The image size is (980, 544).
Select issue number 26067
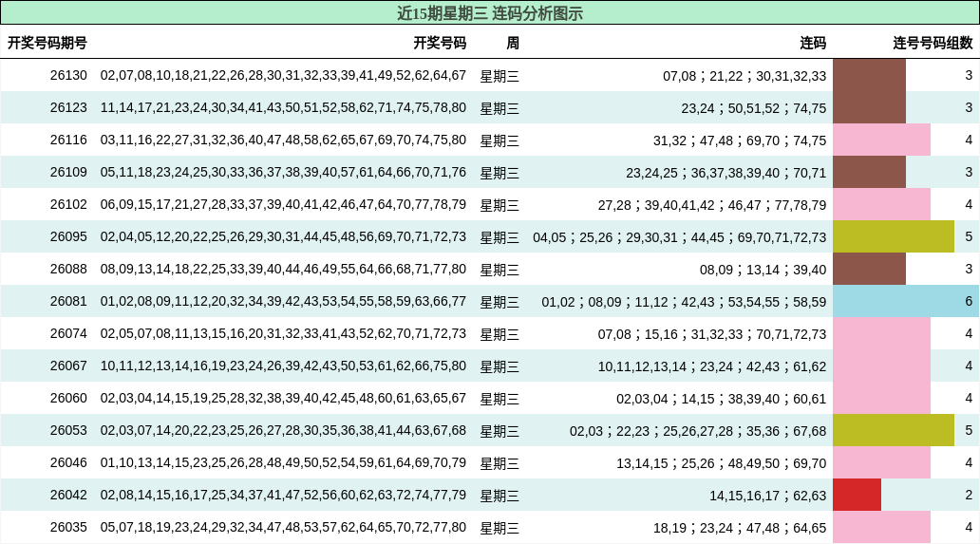coord(68,366)
